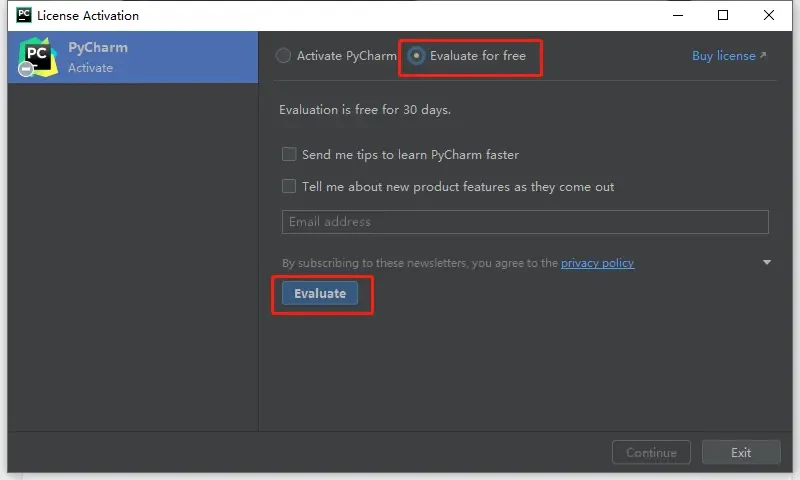Focus the Email address field
The height and width of the screenshot is (480, 800).
(x=525, y=222)
